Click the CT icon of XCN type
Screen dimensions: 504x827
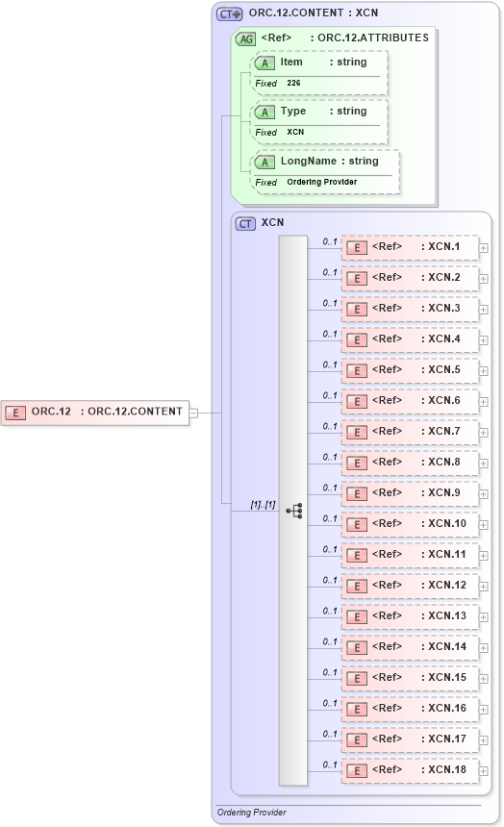click(245, 224)
